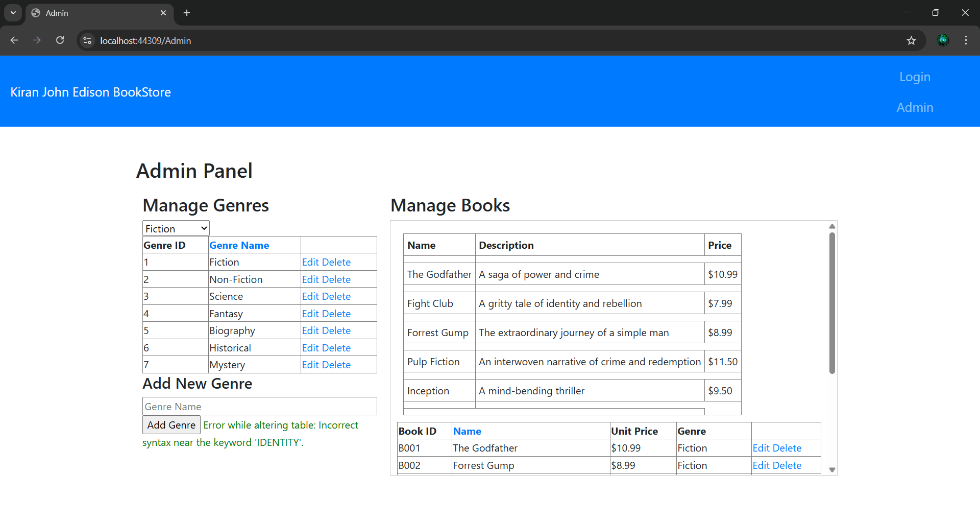The height and width of the screenshot is (521, 980).
Task: Click the Manage Books scrollbar down arrow
Action: (x=832, y=468)
